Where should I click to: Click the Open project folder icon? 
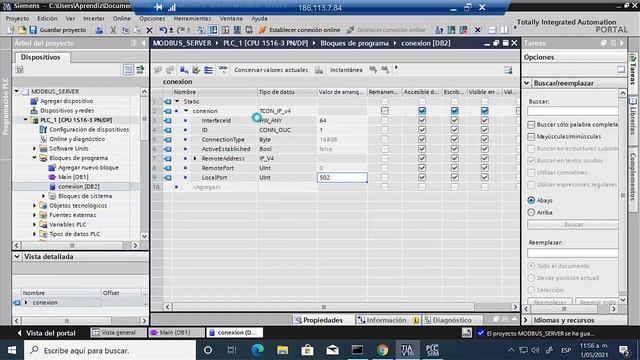[22, 30]
